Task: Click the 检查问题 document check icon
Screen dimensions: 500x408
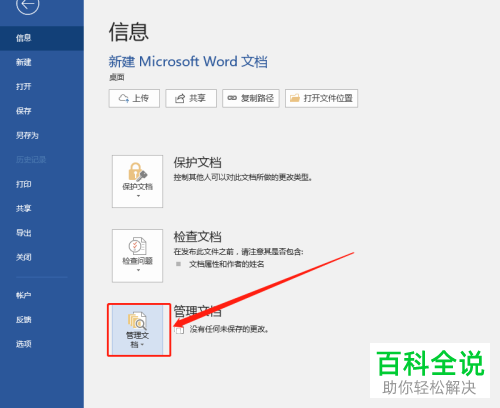Action: click(x=137, y=246)
